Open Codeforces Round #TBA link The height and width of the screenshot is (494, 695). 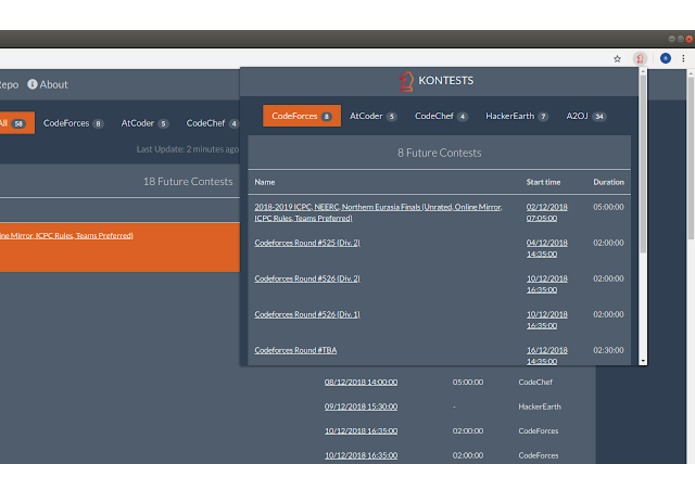click(x=296, y=350)
